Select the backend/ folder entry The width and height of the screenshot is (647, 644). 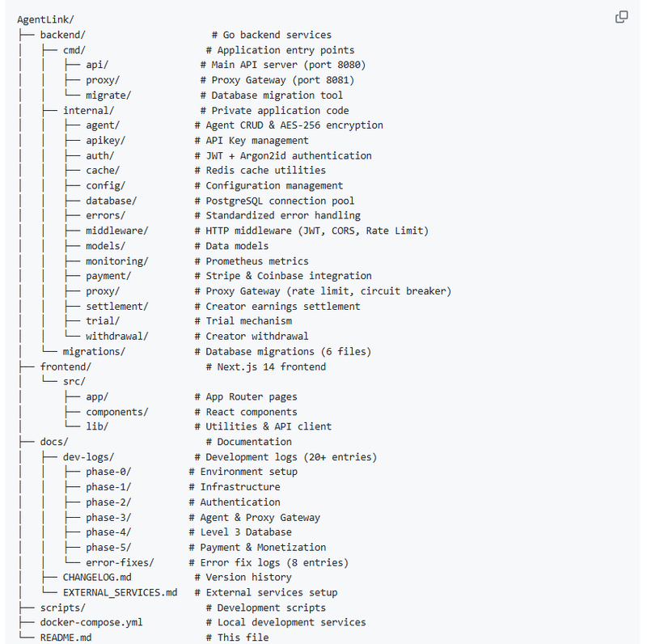pyautogui.click(x=62, y=35)
